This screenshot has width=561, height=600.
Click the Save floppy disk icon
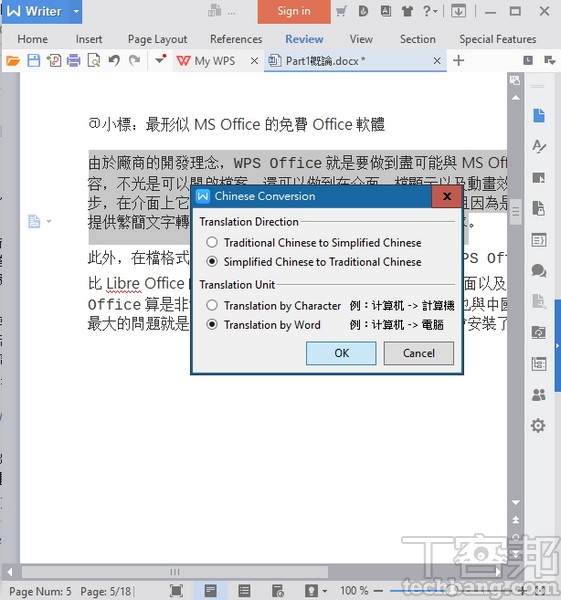[x=33, y=60]
